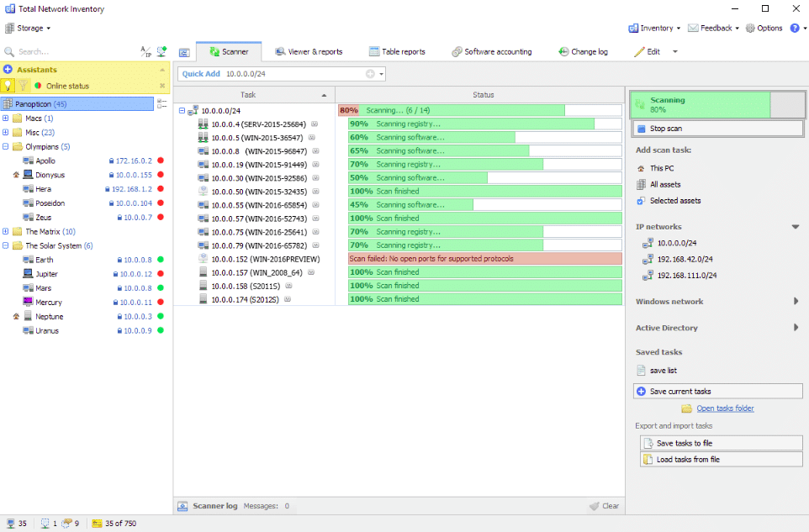Click device icon for 10.0.0.50
809x532 pixels.
point(203,192)
